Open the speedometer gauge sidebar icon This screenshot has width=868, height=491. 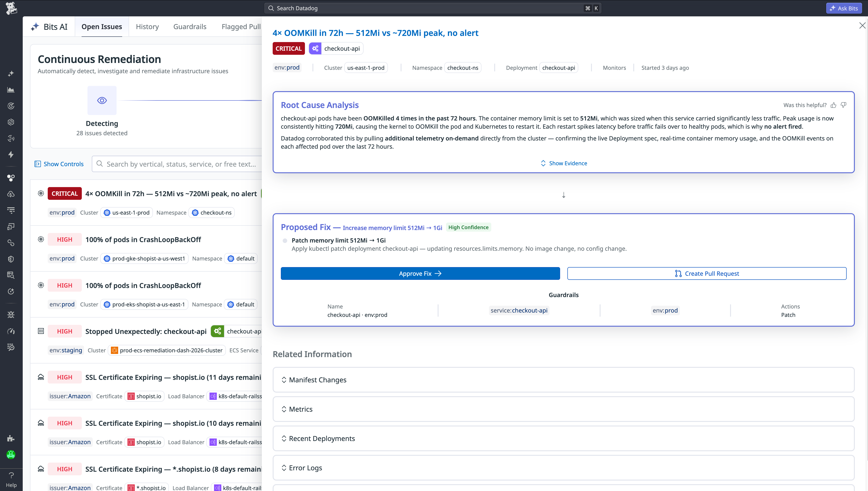click(11, 331)
